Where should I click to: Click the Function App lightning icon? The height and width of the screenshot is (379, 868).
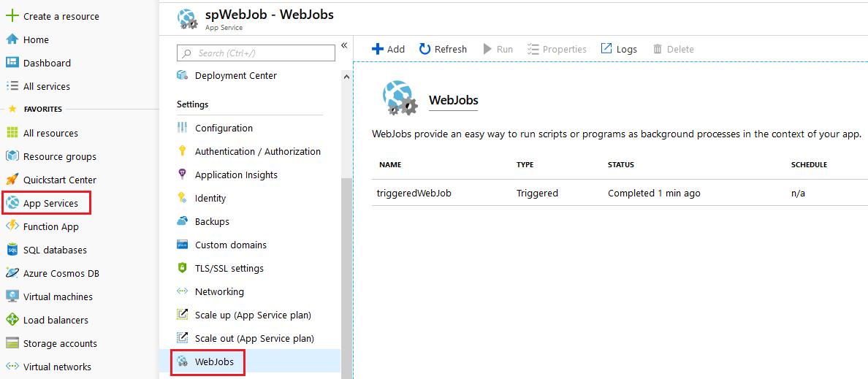[x=12, y=226]
